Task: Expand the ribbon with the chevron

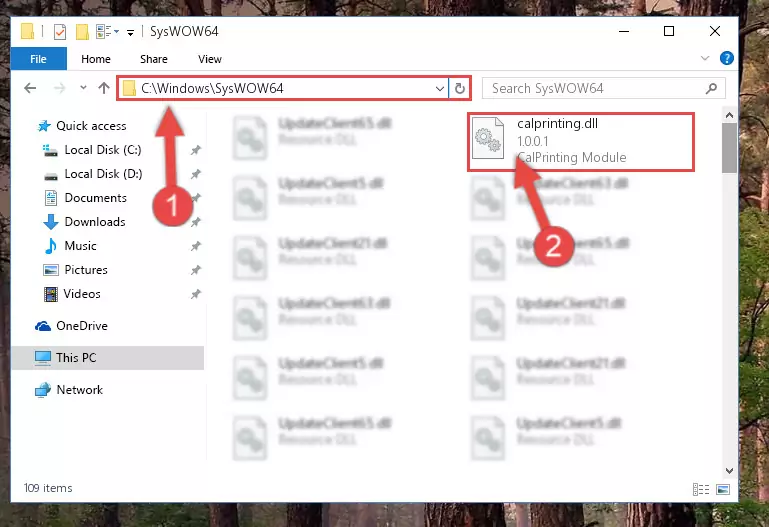Action: (x=705, y=58)
